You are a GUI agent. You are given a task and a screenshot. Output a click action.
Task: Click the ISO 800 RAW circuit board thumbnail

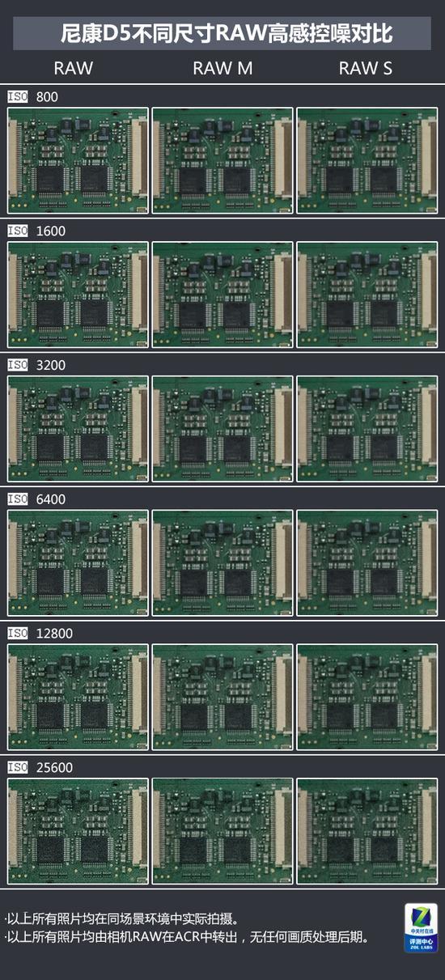click(x=78, y=161)
